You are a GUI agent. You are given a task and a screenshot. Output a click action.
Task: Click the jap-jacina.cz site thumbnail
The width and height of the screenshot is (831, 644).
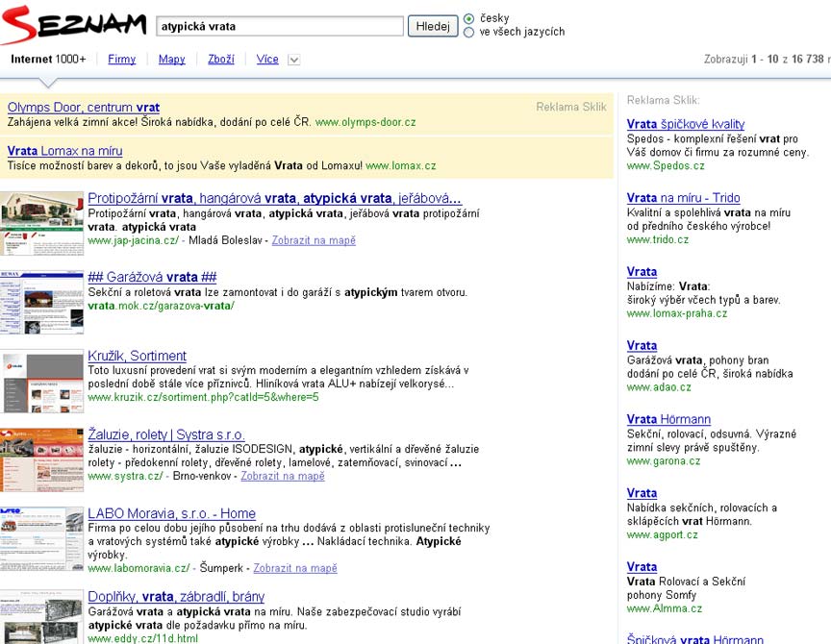click(42, 224)
